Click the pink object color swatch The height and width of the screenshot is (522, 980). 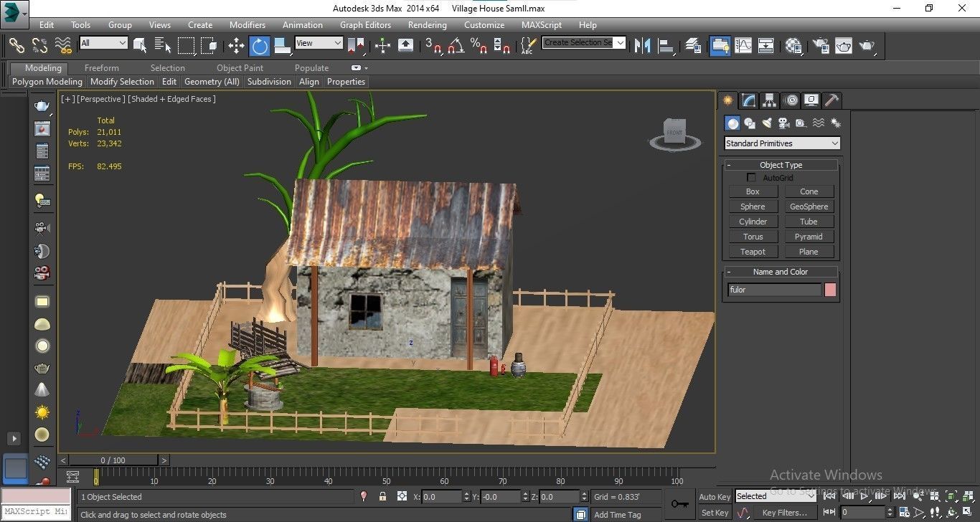[830, 290]
